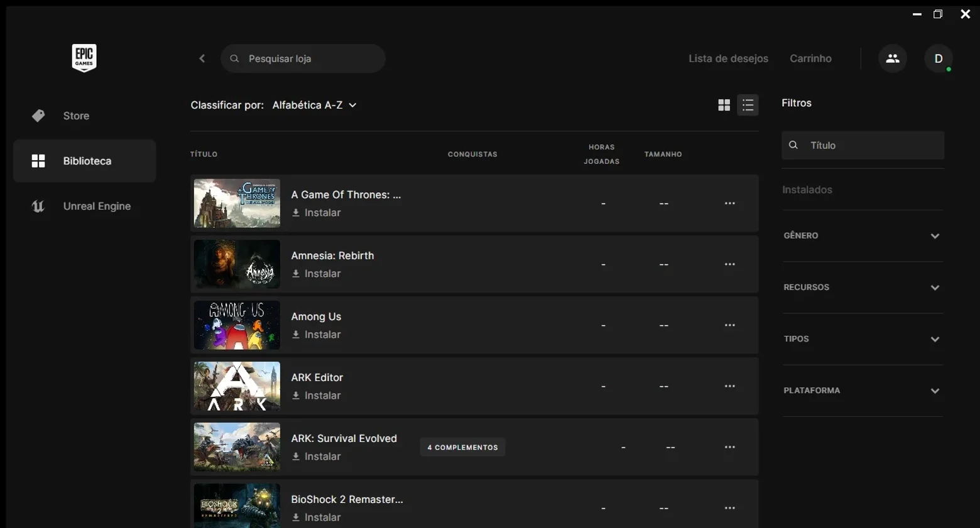980x528 pixels.
Task: Open options menu for Amnesia: Rebirth
Action: pos(730,264)
